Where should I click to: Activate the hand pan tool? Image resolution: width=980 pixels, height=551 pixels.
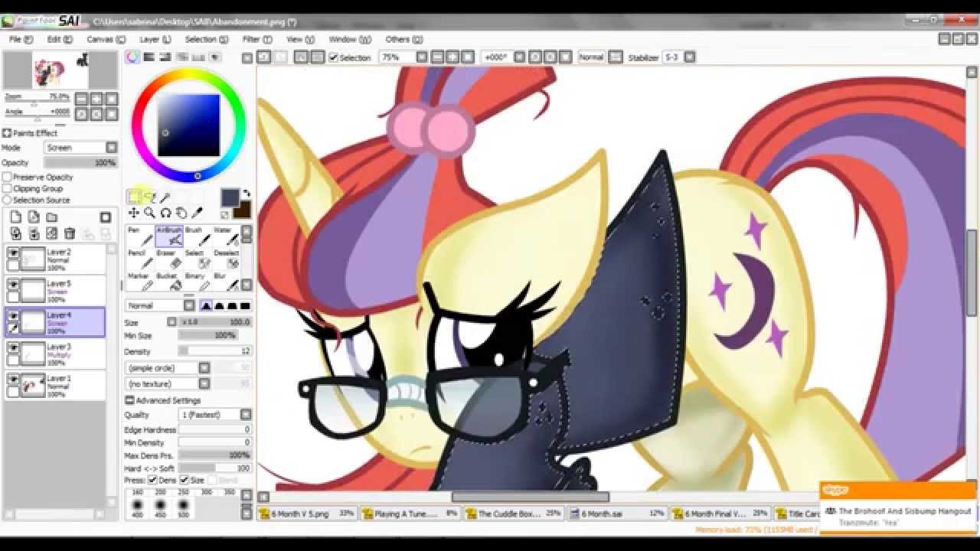tap(181, 213)
